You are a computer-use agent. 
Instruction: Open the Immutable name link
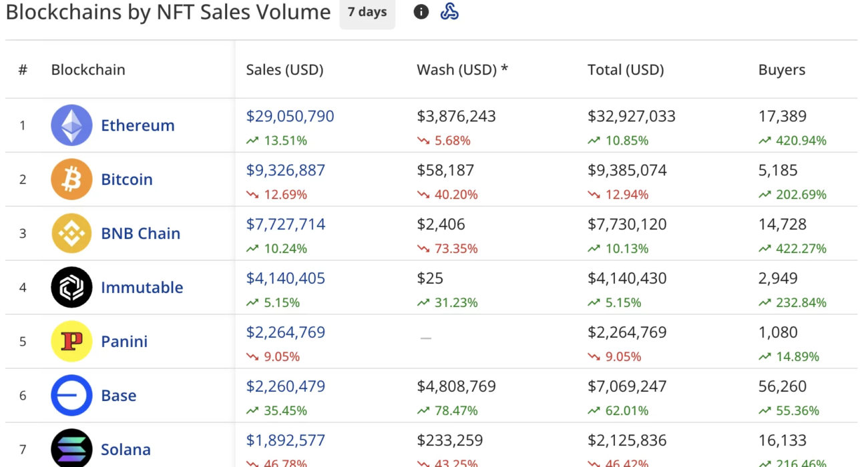[x=142, y=288]
